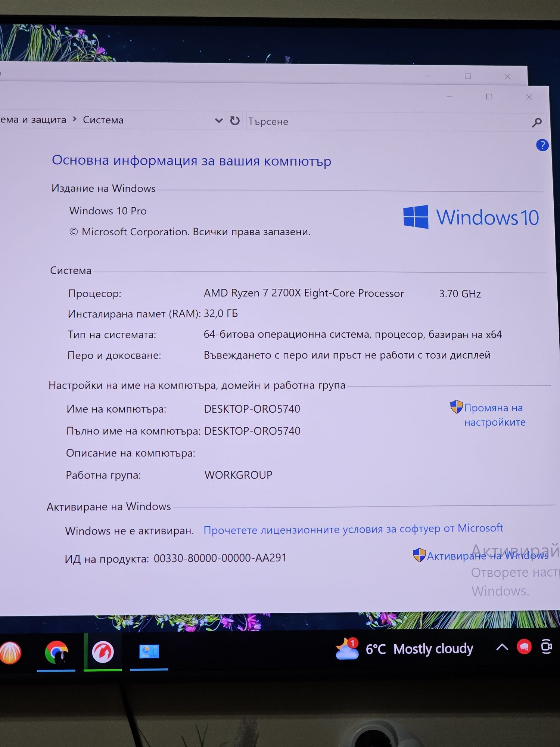Screen dimensions: 560x747
Task: Click Основна информация за вашия компютър heading
Action: pos(192,161)
